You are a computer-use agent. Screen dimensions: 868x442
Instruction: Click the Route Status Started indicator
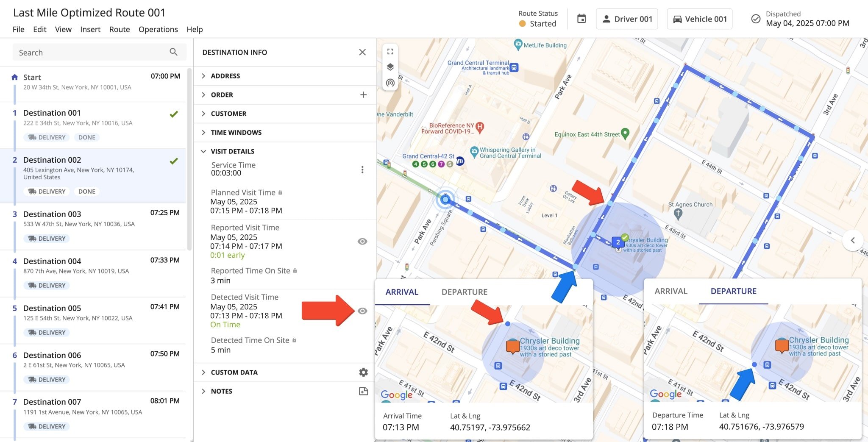[x=538, y=24]
